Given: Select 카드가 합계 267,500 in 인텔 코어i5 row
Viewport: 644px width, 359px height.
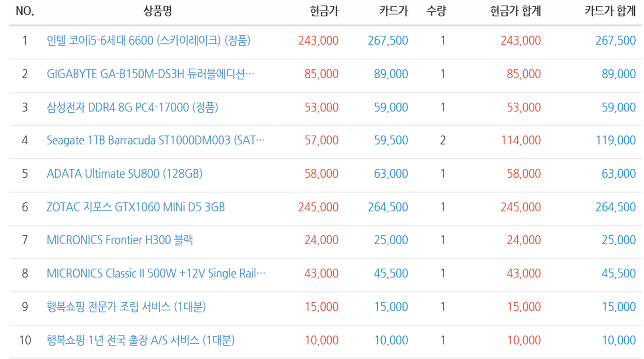Looking at the screenshot, I should pos(616,40).
